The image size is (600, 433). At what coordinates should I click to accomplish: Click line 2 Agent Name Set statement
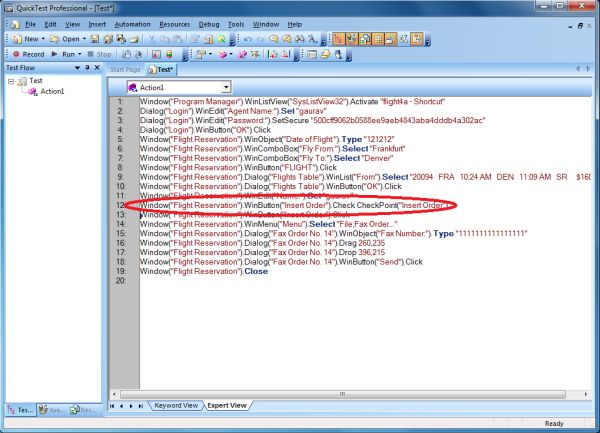coord(233,111)
